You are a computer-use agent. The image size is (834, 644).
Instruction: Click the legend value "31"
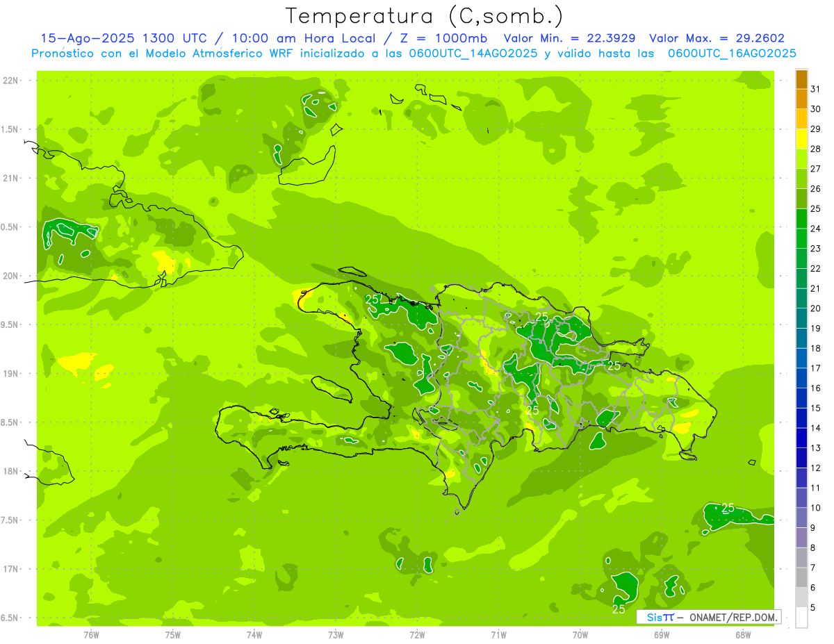[x=816, y=89]
